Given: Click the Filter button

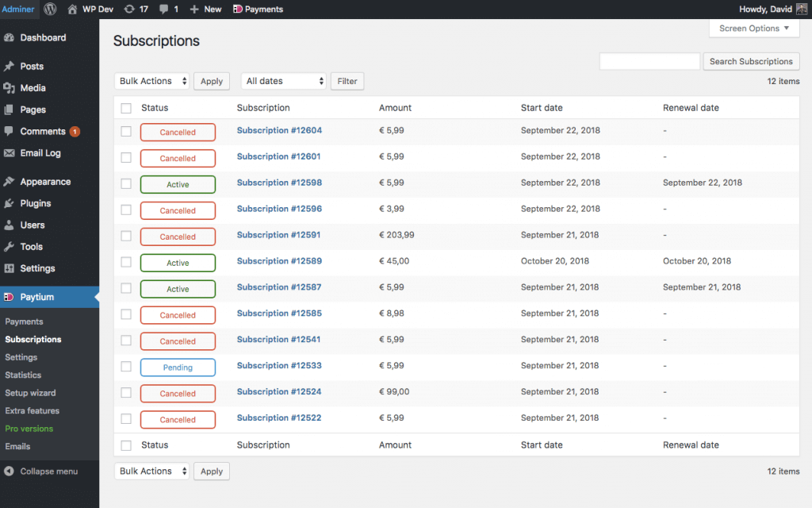Looking at the screenshot, I should tap(347, 81).
